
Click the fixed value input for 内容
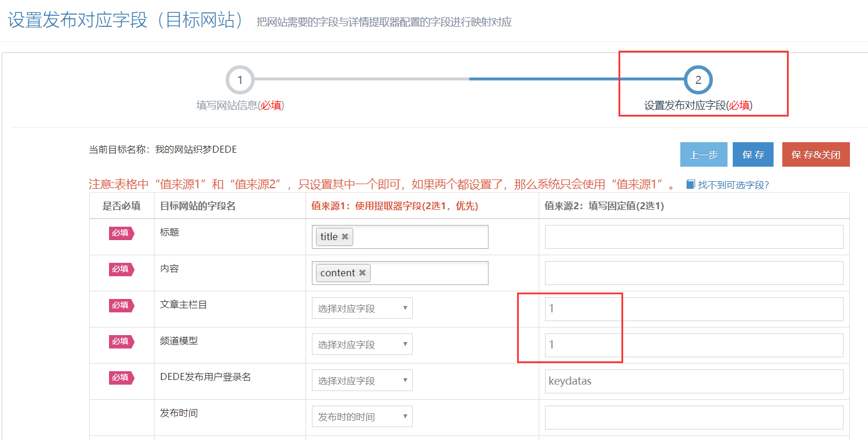[694, 273]
